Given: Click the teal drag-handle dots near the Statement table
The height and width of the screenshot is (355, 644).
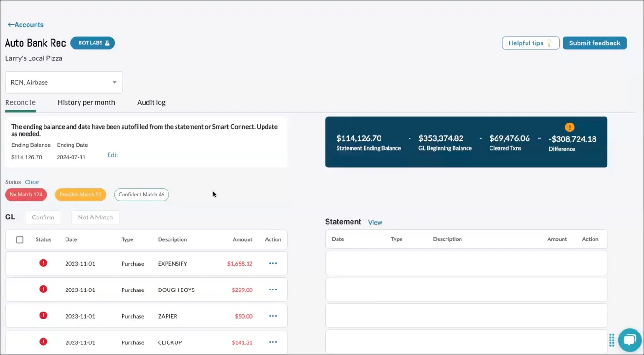Looking at the screenshot, I should 611,341.
